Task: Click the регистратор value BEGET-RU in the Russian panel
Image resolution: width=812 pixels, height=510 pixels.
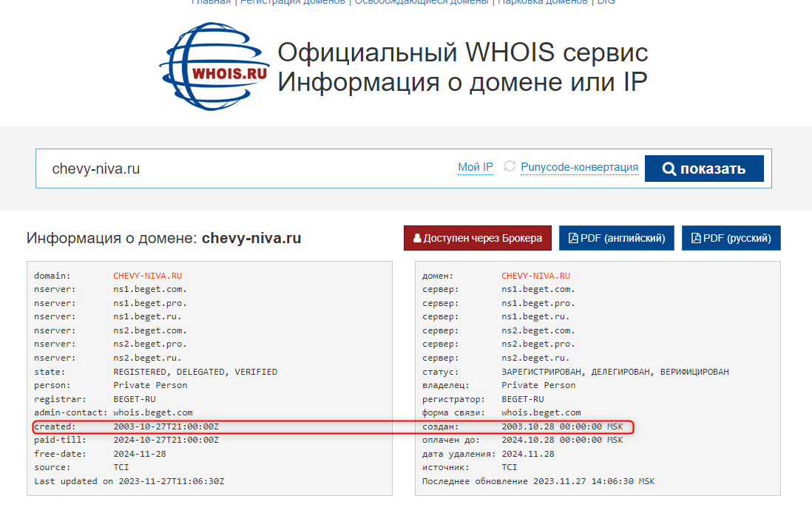Action: tap(523, 399)
